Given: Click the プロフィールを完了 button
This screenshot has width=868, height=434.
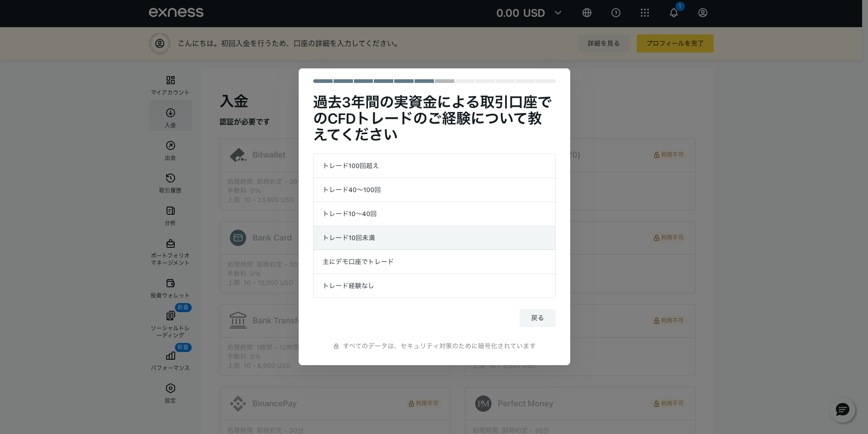Looking at the screenshot, I should coord(675,43).
